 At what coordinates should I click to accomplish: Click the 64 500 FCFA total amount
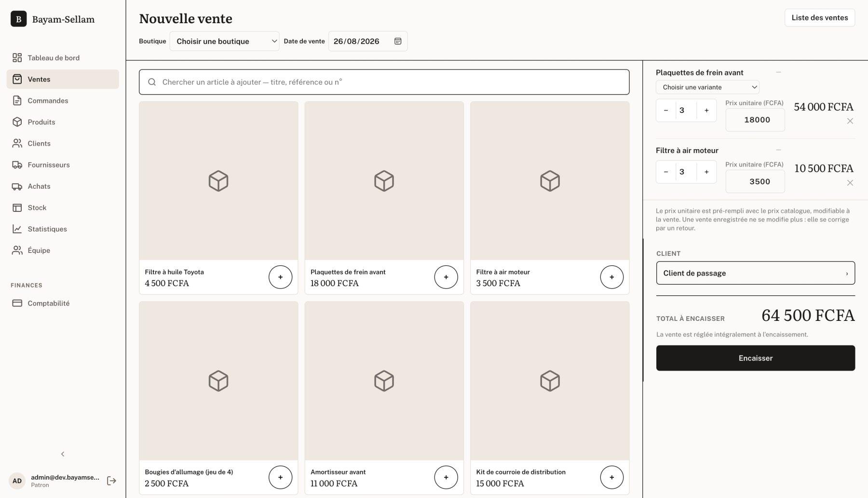point(808,316)
